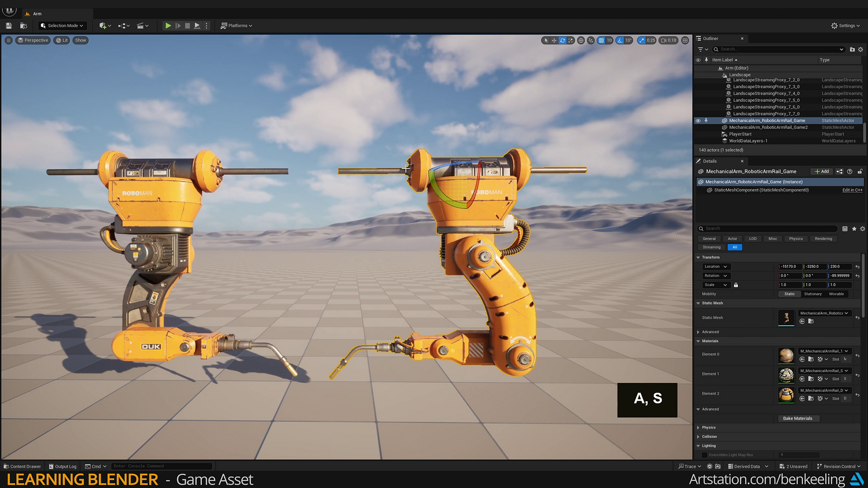
Task: Select MechanicalArm_RoboticArmRail_Game2 in the Outliner
Action: (768, 127)
